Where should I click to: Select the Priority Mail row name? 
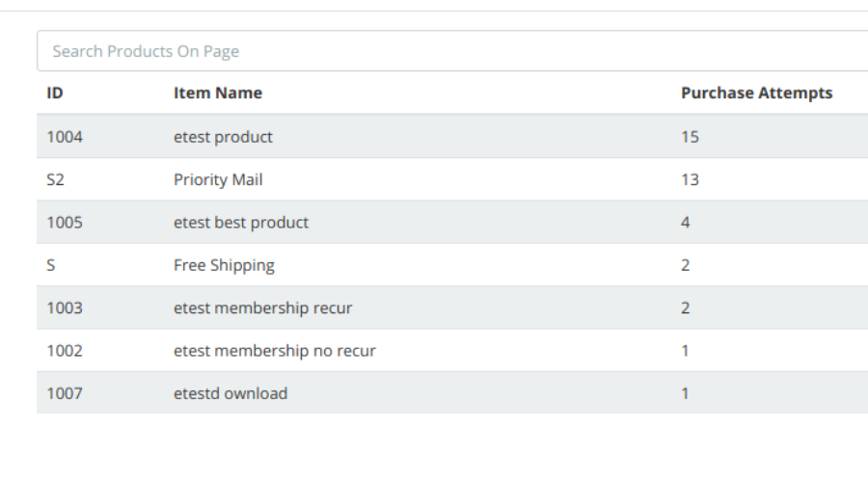click(218, 180)
